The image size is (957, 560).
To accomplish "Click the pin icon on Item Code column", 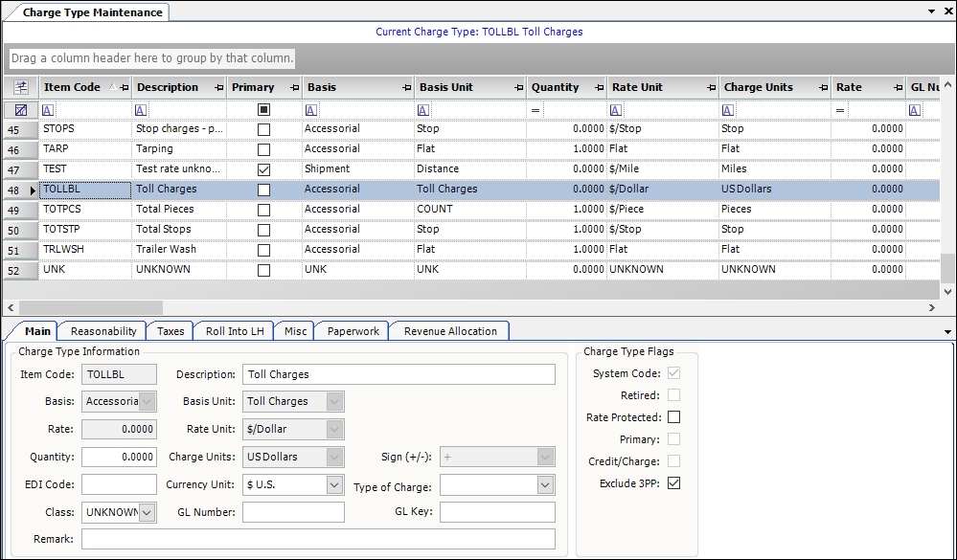I will click(123, 87).
